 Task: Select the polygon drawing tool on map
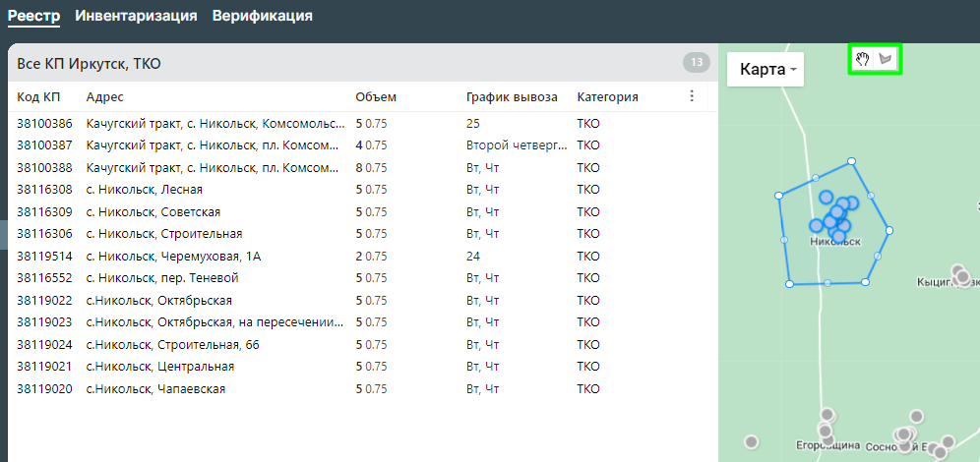[888, 60]
